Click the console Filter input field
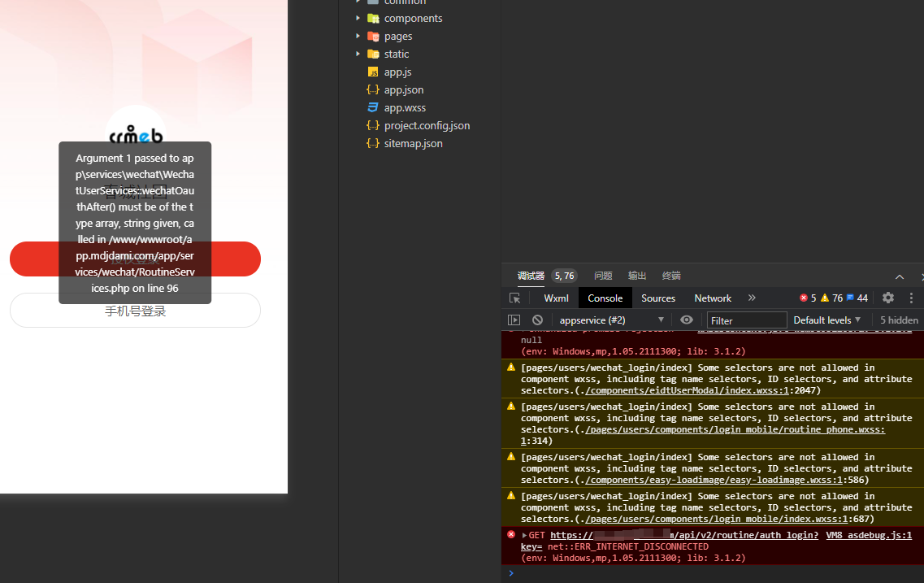The width and height of the screenshot is (924, 583). [747, 320]
